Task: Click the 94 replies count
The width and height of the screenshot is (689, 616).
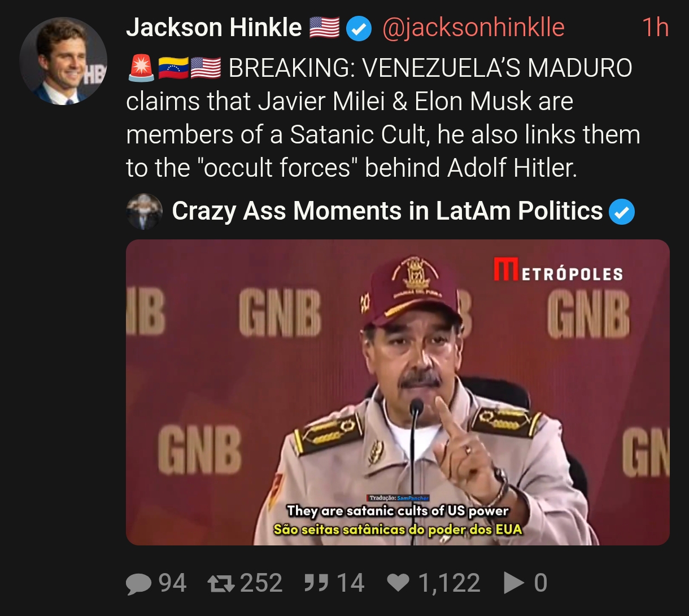Action: [172, 583]
